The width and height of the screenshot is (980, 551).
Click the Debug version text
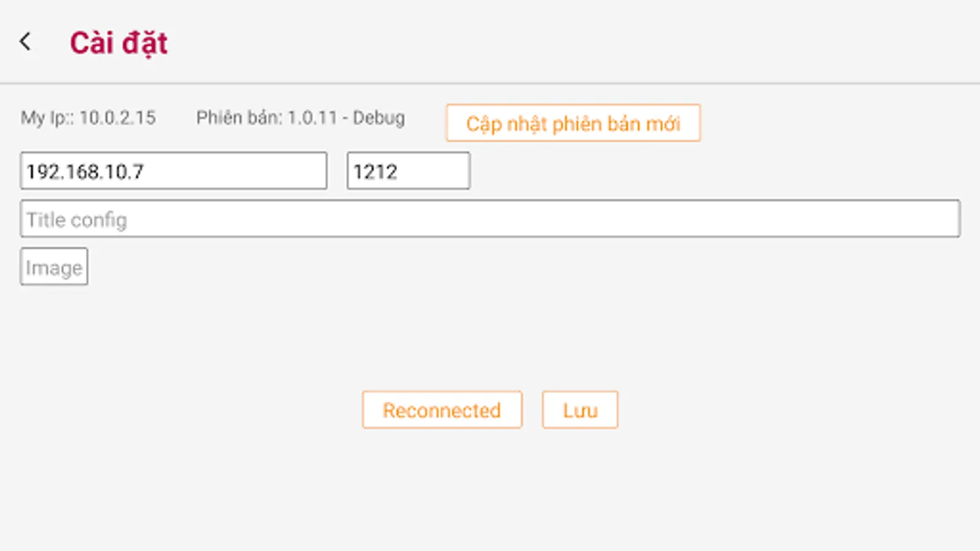(379, 118)
